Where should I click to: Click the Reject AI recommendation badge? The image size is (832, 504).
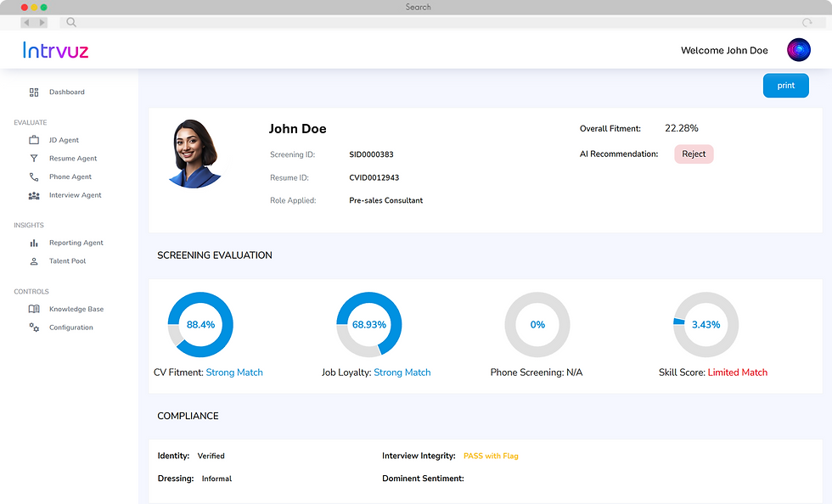pyautogui.click(x=694, y=153)
